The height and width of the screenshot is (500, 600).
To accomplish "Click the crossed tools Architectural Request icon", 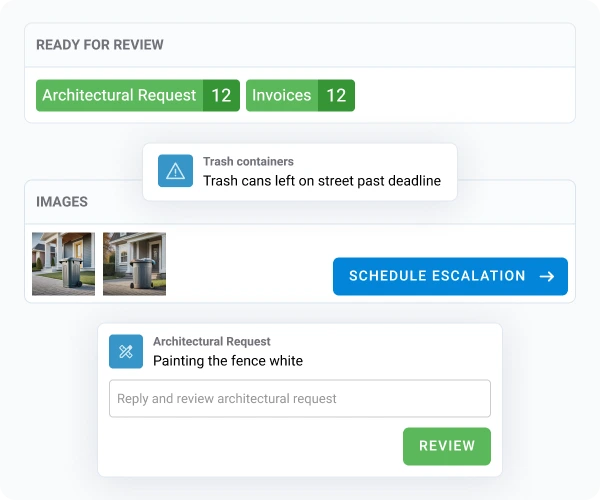I will point(126,351).
